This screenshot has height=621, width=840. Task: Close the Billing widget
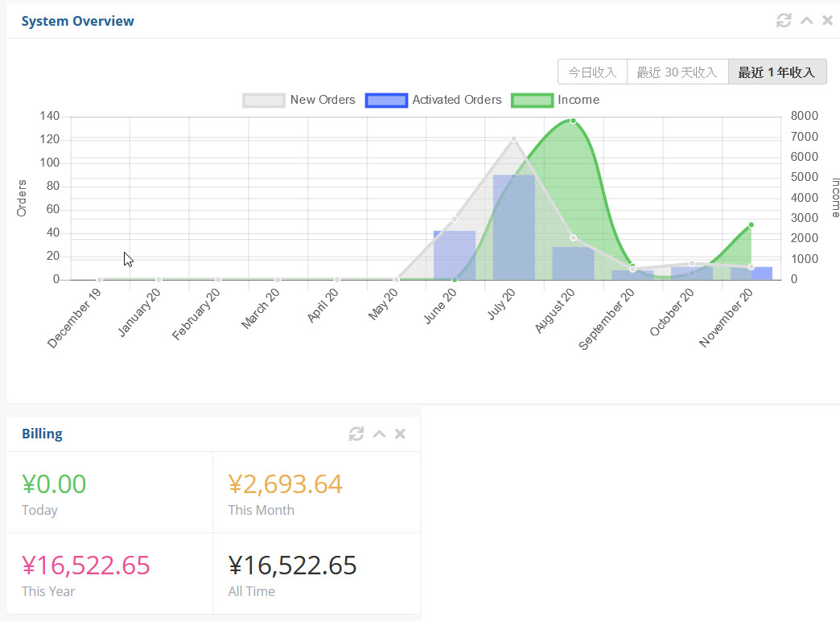click(400, 434)
